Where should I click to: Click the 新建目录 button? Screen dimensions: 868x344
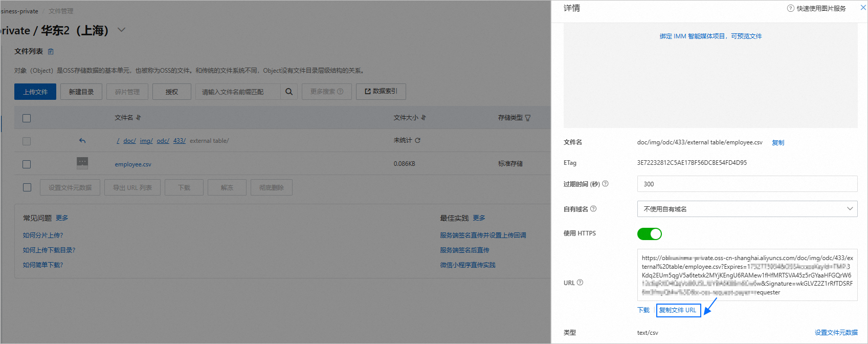(81, 92)
